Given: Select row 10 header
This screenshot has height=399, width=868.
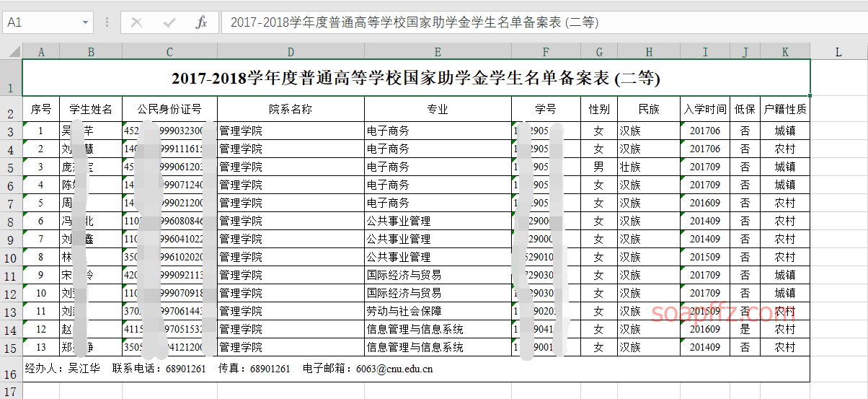Looking at the screenshot, I should 12,258.
